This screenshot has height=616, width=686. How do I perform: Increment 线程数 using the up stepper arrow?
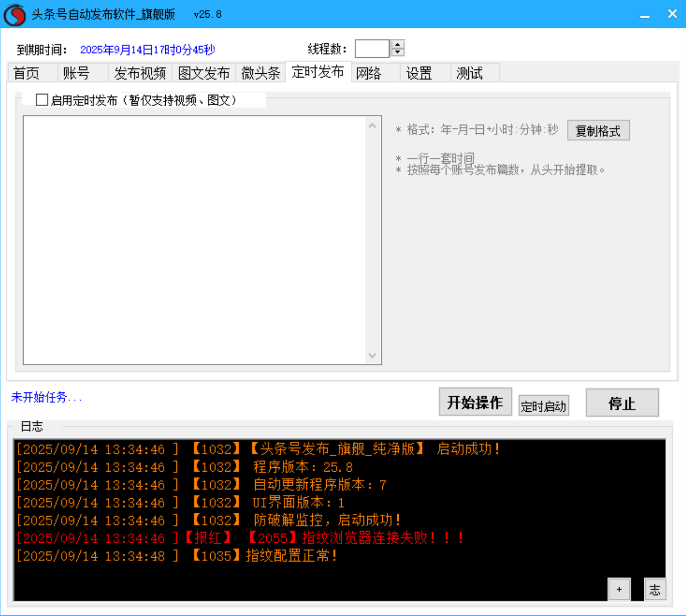[x=397, y=44]
